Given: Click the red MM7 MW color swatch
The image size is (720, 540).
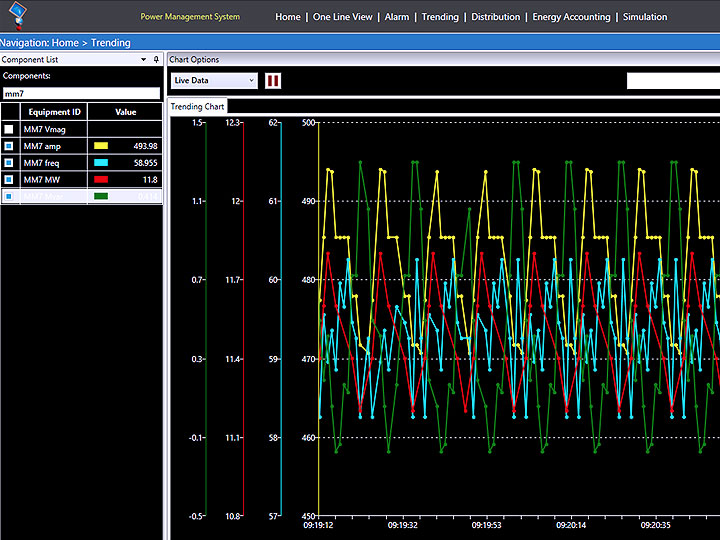Looking at the screenshot, I should point(101,179).
